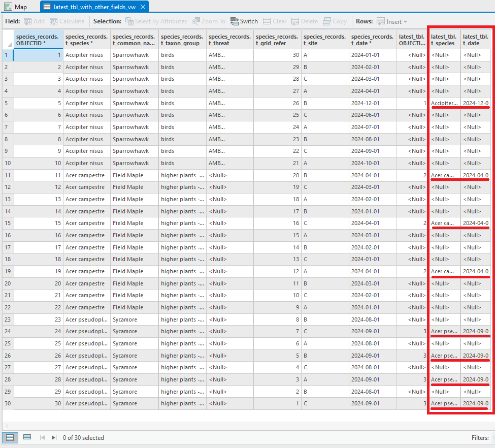This screenshot has height=448, width=495.
Task: Show selected records view button
Action: pyautogui.click(x=27, y=437)
